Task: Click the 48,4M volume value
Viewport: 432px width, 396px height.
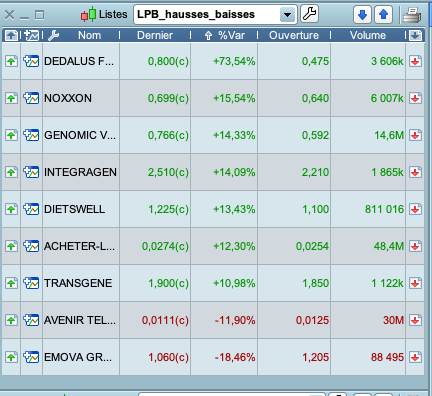Action: pyautogui.click(x=389, y=246)
